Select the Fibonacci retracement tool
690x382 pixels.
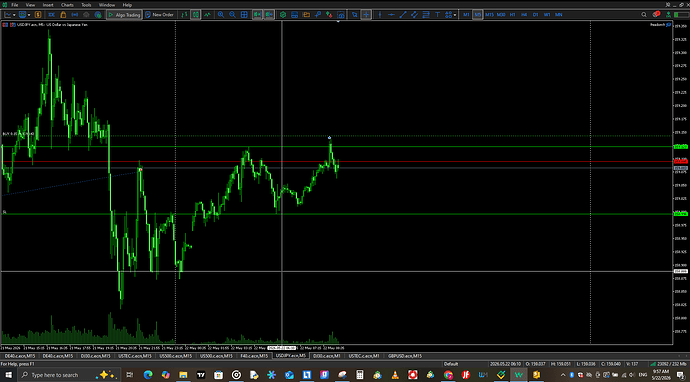[426, 15]
